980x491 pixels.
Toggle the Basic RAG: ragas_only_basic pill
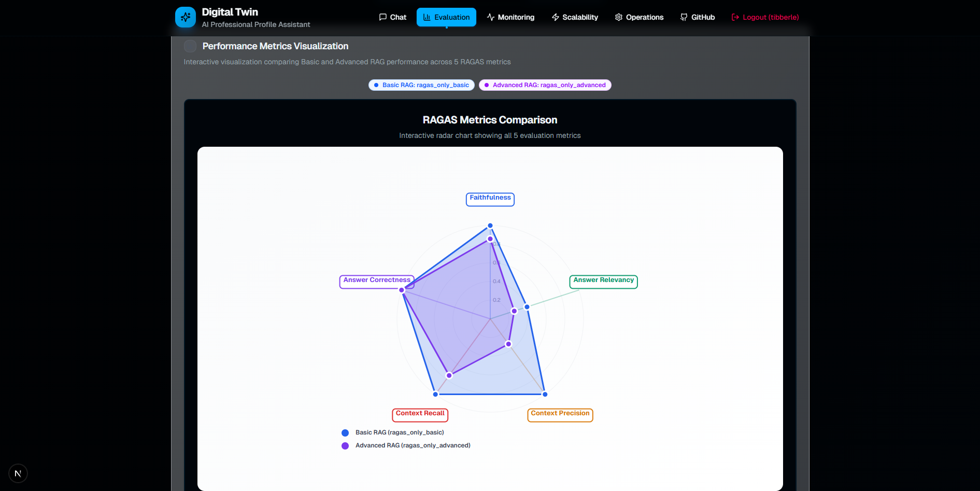tap(421, 85)
